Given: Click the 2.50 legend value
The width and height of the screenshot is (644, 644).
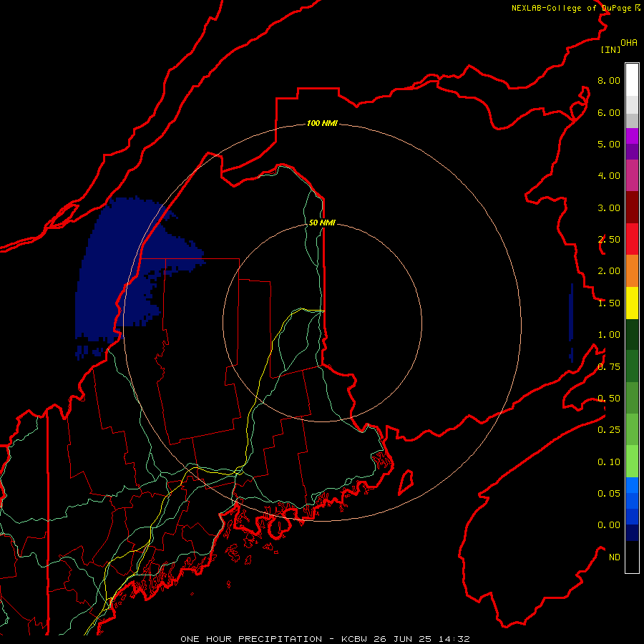Looking at the screenshot, I should click(609, 240).
